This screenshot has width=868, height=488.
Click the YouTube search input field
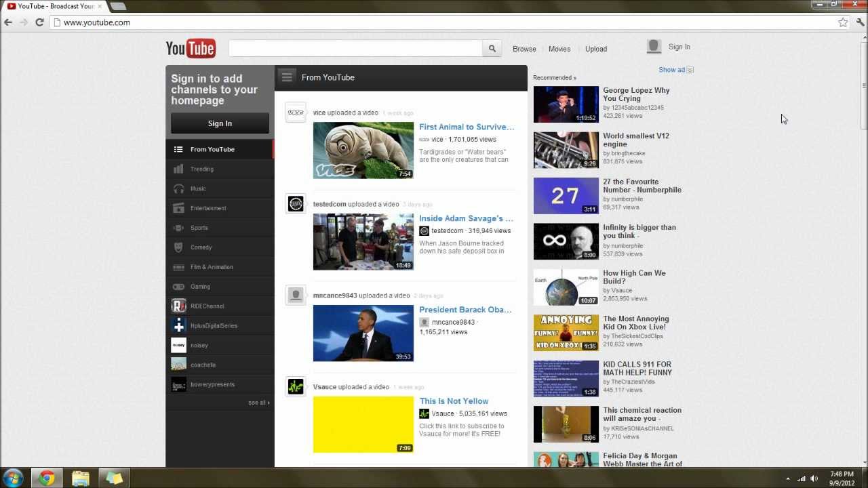(355, 49)
